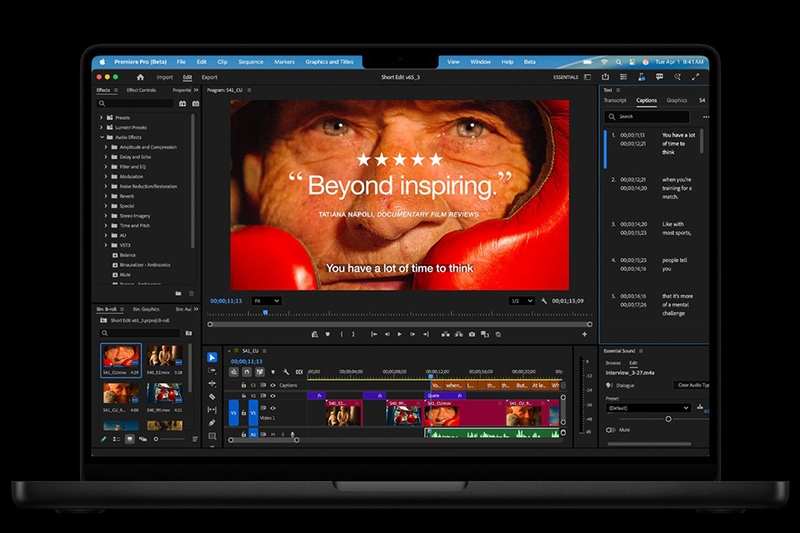Open the Sequence menu

pyautogui.click(x=251, y=62)
